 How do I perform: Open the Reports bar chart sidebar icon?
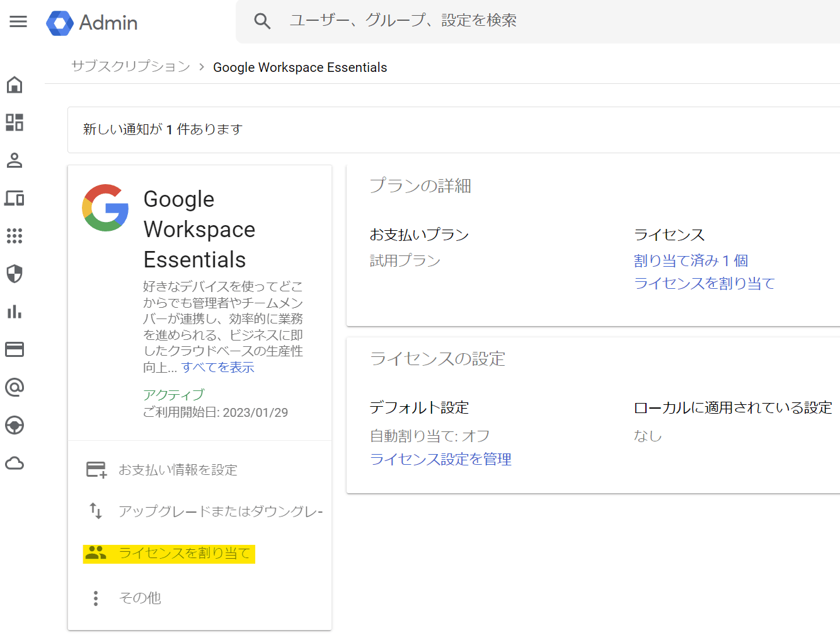14,312
